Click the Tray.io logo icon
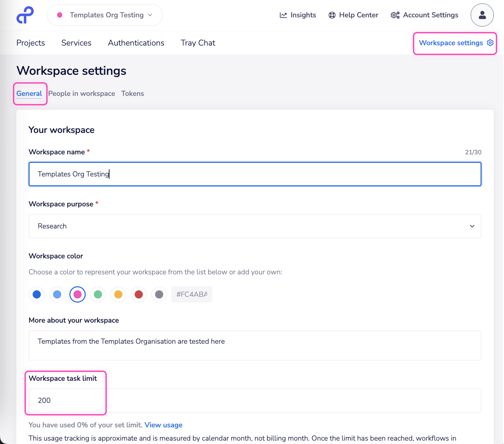Image resolution: width=504 pixels, height=444 pixels. 25,15
